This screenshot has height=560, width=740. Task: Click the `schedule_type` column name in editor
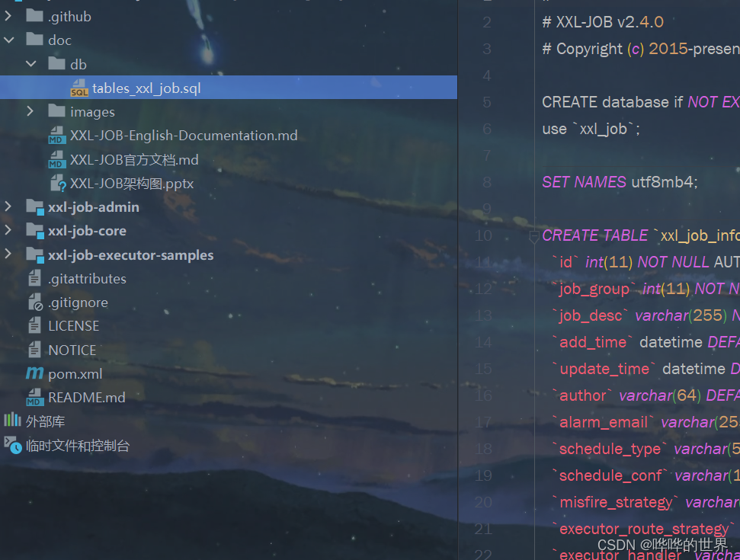click(x=610, y=449)
